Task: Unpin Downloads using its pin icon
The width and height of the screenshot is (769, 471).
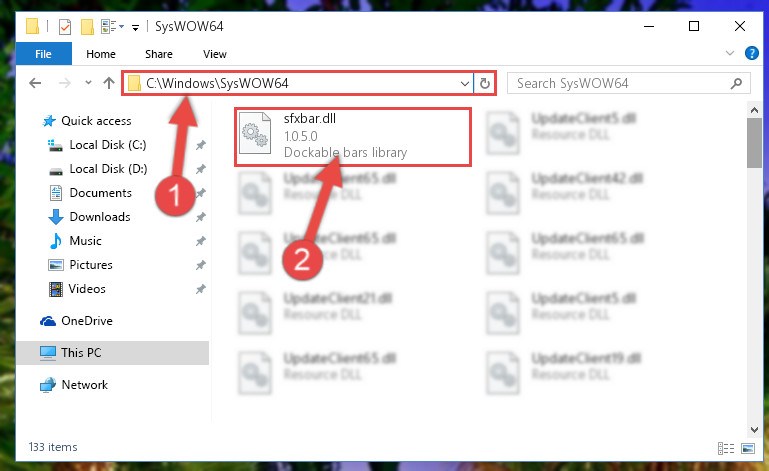Action: point(201,217)
